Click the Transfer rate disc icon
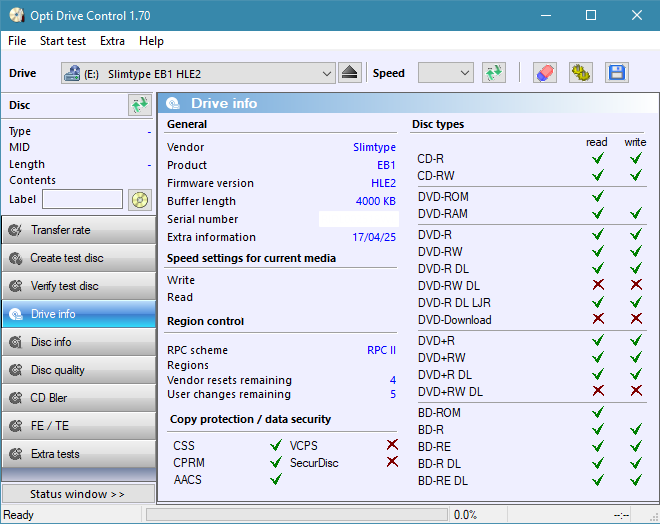The width and height of the screenshot is (660, 524). (16, 230)
